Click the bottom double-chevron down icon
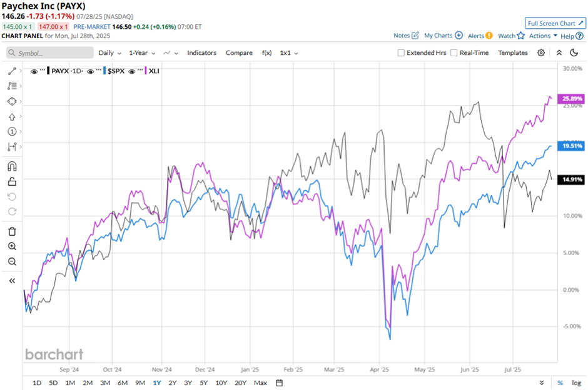Viewport: 588px width, 392px height. pyautogui.click(x=542, y=383)
